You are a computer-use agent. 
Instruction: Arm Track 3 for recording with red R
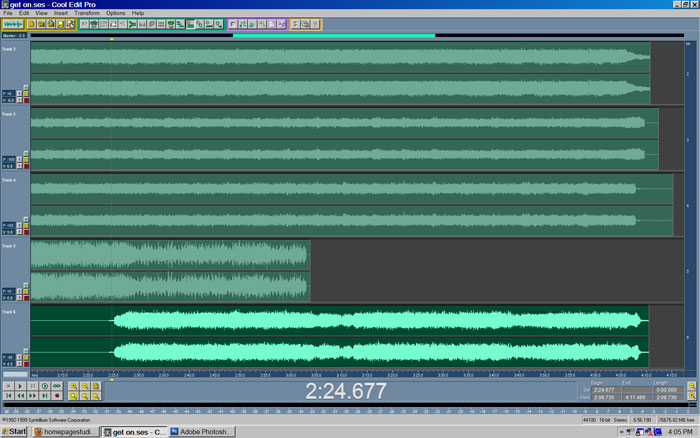[x=26, y=166]
